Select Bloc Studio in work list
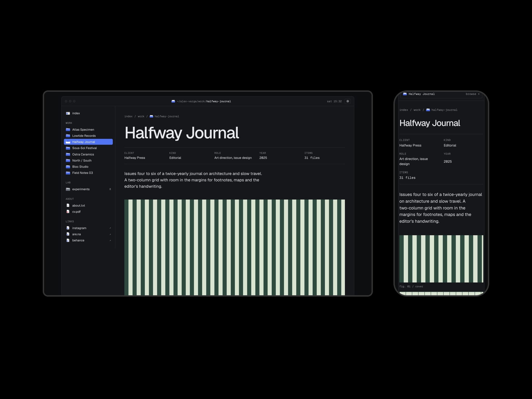This screenshot has height=399, width=532. click(88, 167)
